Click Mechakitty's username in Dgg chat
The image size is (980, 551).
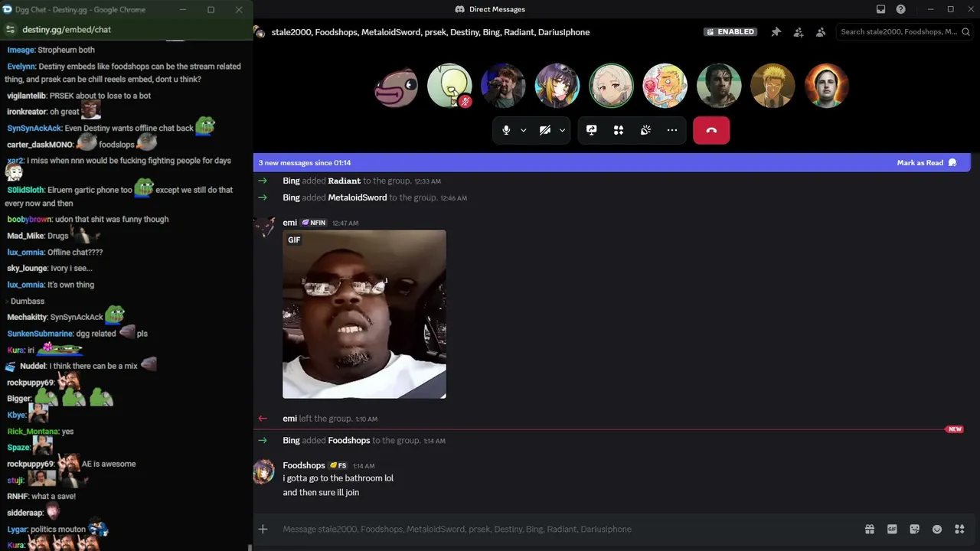27,317
